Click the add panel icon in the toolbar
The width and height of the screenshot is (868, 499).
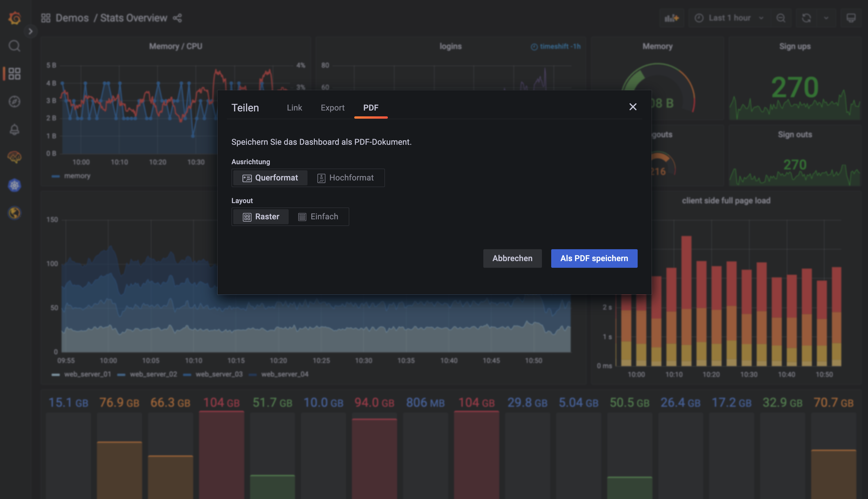671,18
